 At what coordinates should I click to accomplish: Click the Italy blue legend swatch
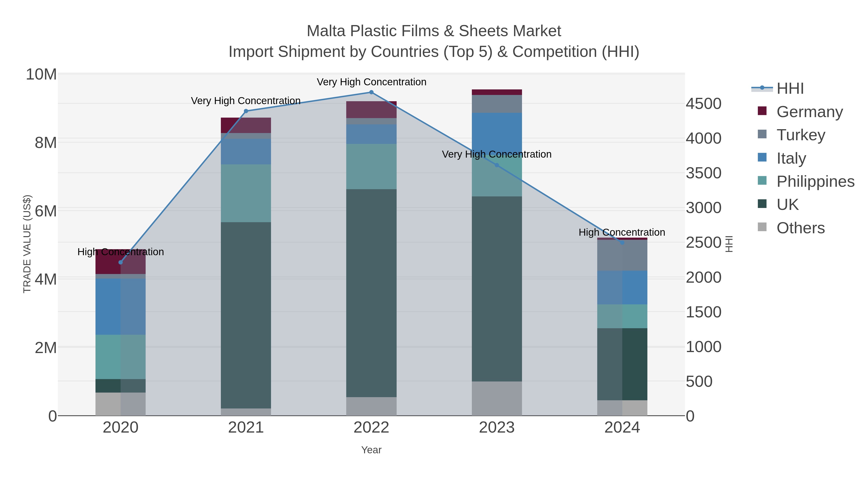click(x=762, y=157)
